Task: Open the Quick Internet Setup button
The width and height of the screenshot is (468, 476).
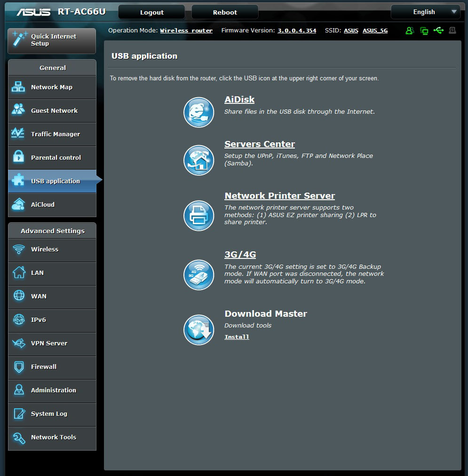Action: 52,41
